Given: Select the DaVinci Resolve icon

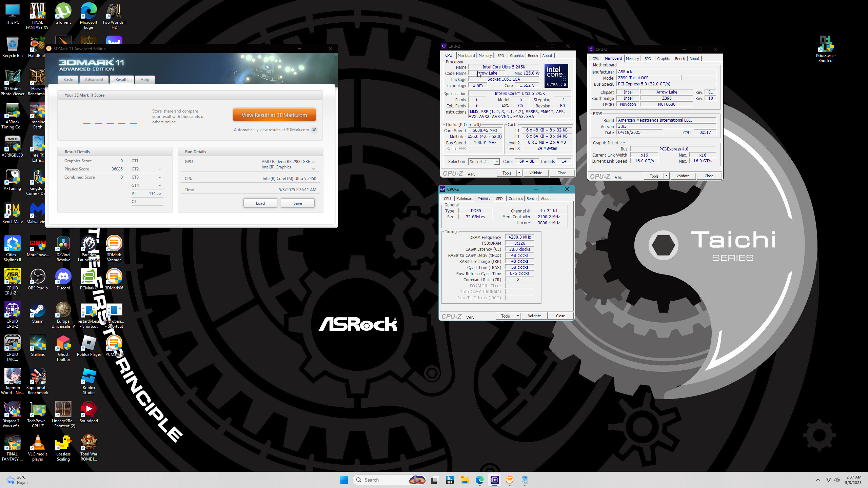Looking at the screenshot, I should click(x=63, y=249).
